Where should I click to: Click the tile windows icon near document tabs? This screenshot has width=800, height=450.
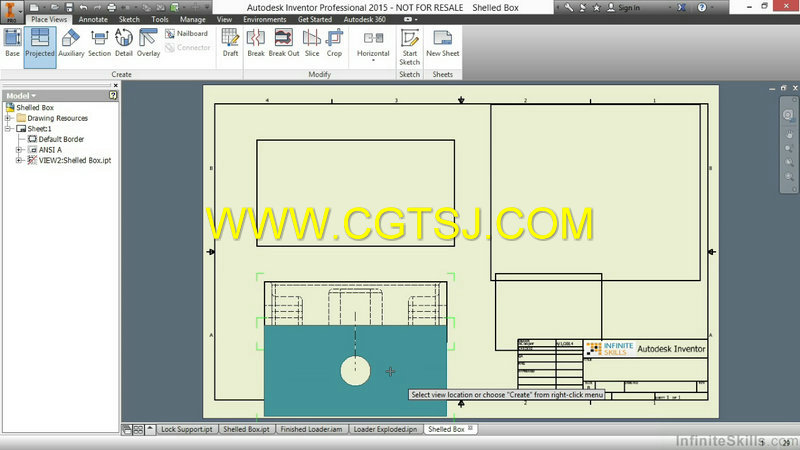[x=138, y=430]
